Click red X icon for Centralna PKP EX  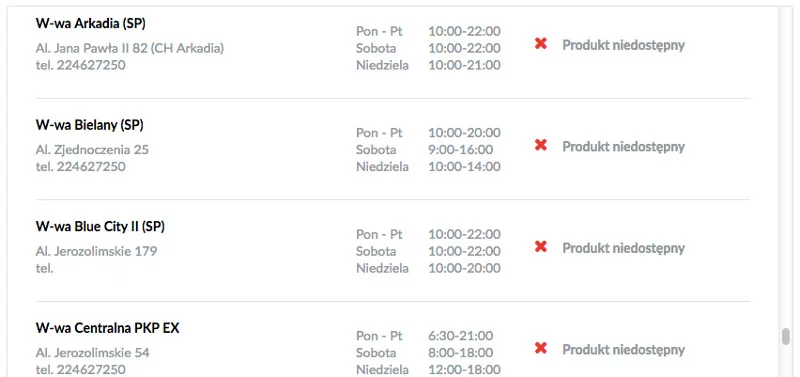pos(541,348)
